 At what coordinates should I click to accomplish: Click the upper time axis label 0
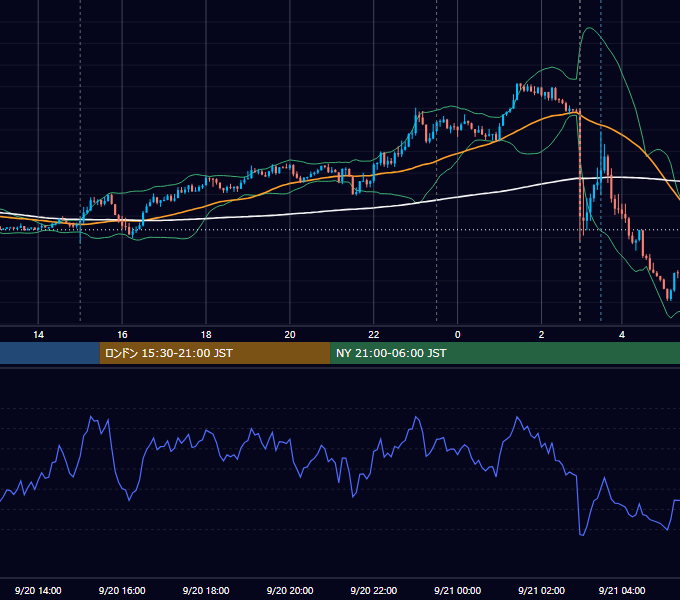(x=457, y=335)
